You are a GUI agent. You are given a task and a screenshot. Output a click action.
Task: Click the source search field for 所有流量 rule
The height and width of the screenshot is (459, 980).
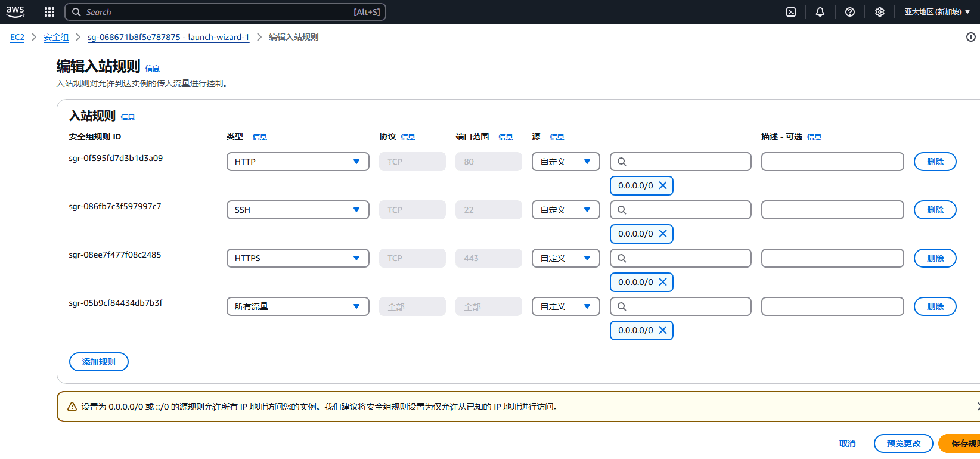pyautogui.click(x=681, y=306)
